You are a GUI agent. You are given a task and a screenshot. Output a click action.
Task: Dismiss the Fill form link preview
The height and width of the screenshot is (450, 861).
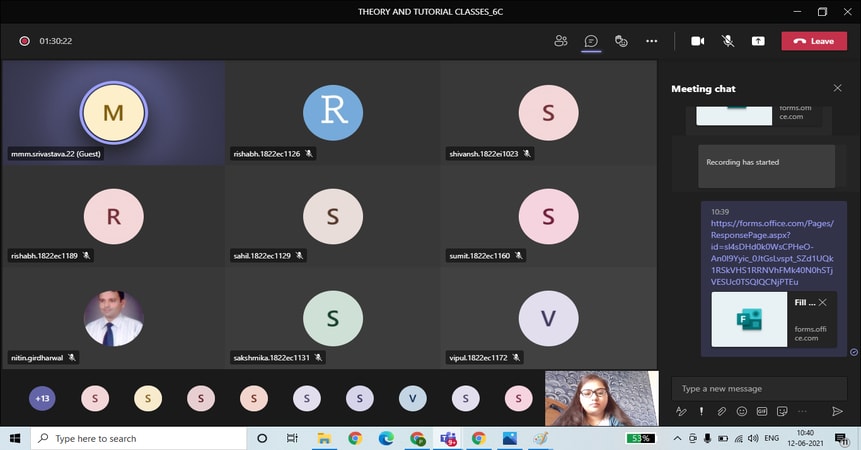click(x=822, y=302)
